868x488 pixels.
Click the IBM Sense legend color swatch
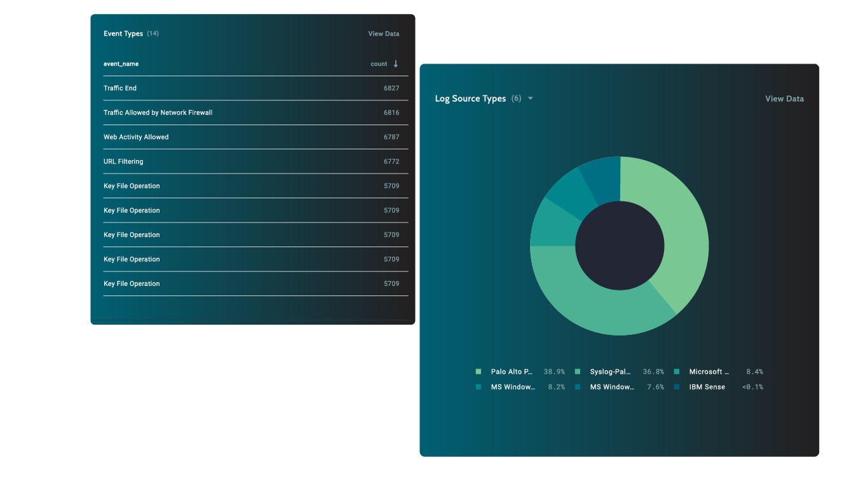point(677,387)
